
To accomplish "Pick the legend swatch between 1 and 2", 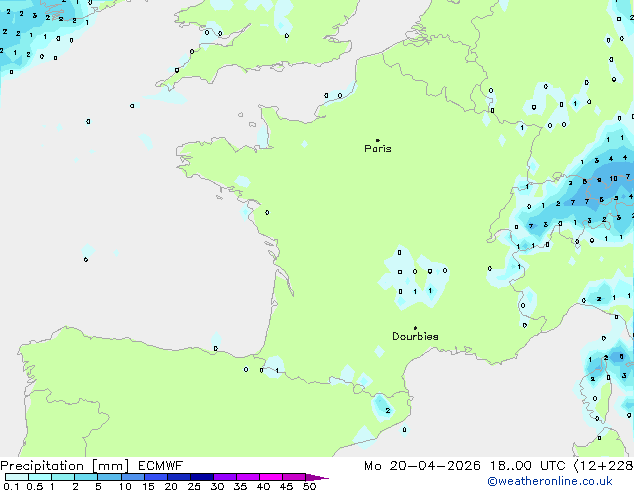I will [x=64, y=478].
